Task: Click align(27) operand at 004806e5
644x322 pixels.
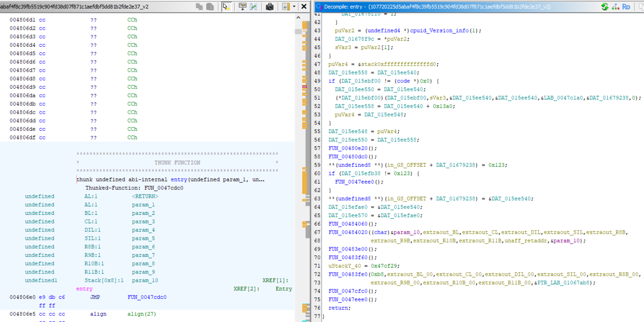Action: pos(142,314)
